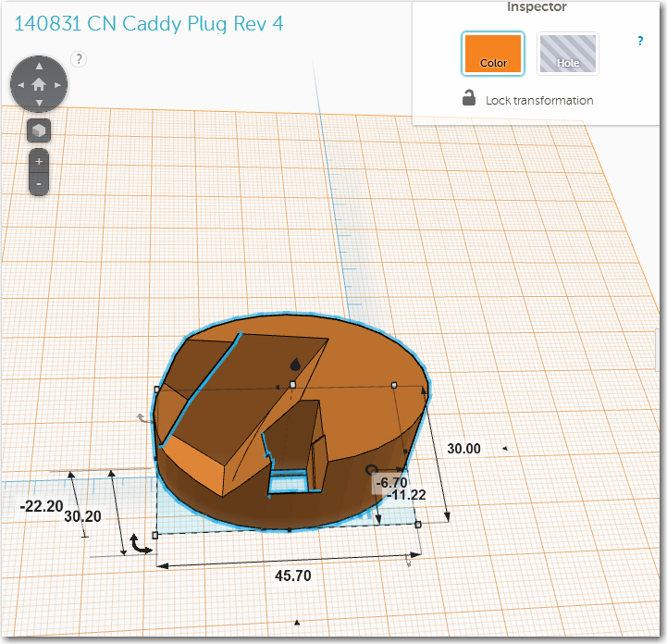Select the left-edge white resize handle
This screenshot has width=667, height=644.
156,390
